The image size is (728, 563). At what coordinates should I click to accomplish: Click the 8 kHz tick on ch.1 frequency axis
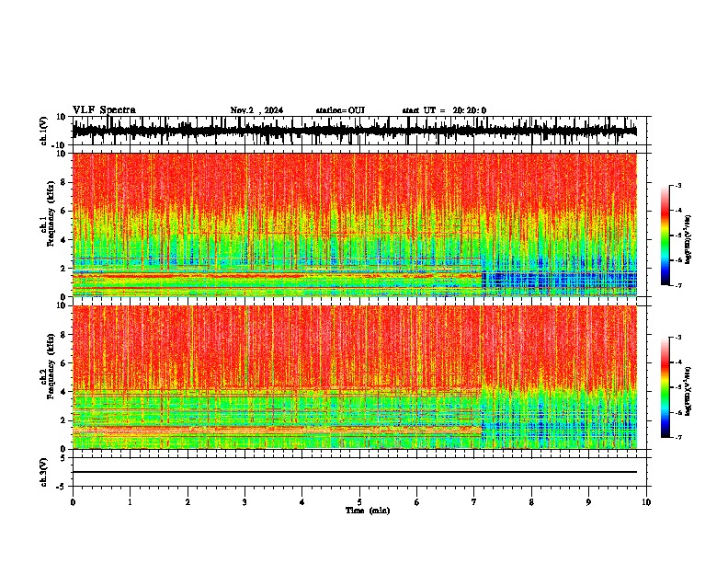[x=63, y=182]
